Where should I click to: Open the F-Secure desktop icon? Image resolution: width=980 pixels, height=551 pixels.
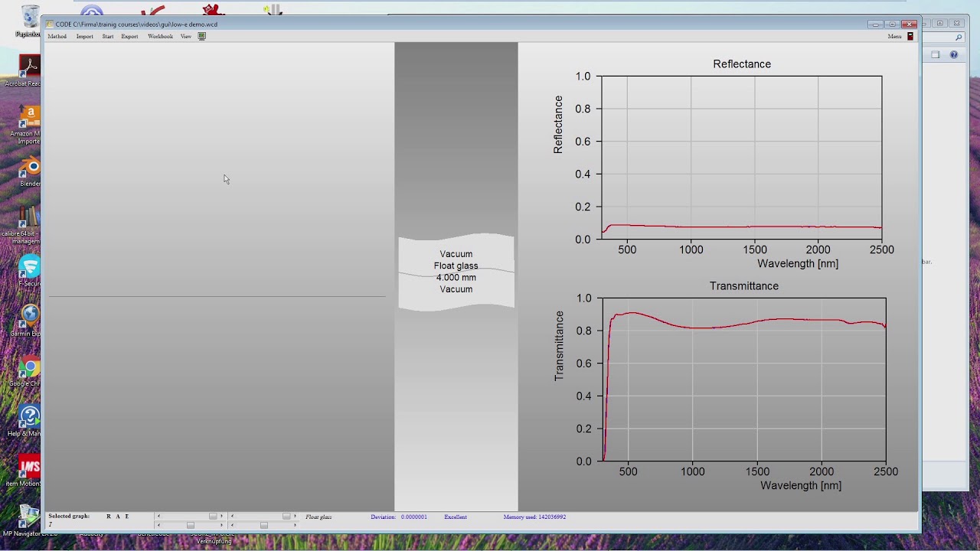(29, 270)
